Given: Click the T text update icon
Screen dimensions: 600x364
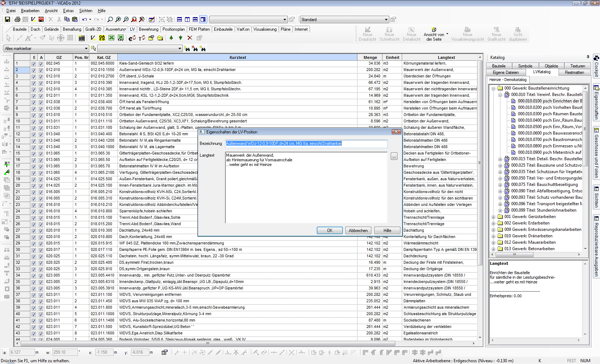Looking at the screenshot, I should tap(142, 38).
